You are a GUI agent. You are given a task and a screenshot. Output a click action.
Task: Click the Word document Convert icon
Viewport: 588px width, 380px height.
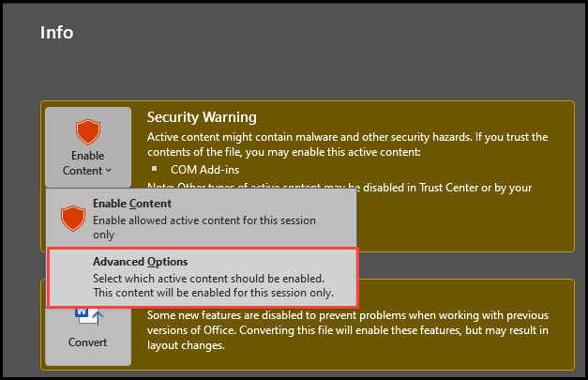point(89,316)
